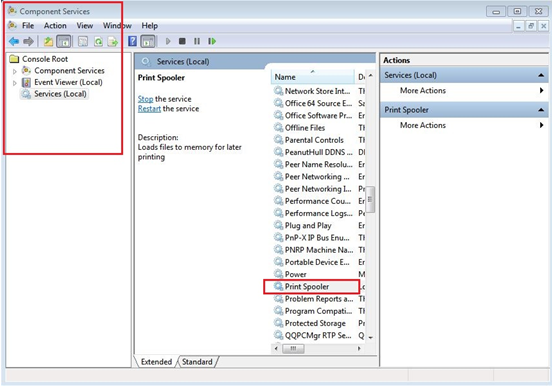
Task: Click vertical scrollbar up arrow in services list
Action: (x=371, y=76)
